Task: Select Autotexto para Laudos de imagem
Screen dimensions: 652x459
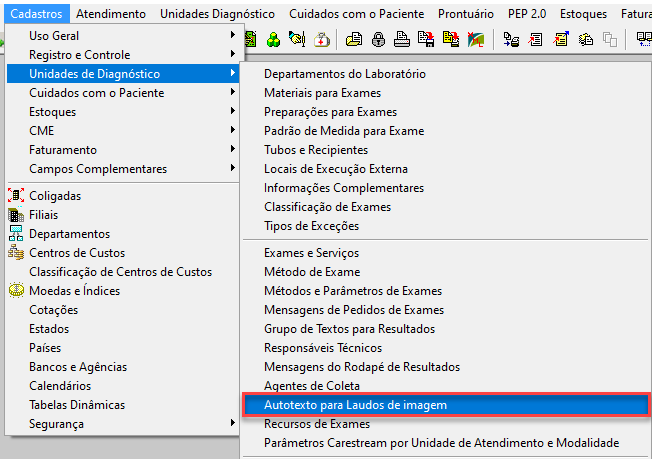Action: pyautogui.click(x=445, y=405)
